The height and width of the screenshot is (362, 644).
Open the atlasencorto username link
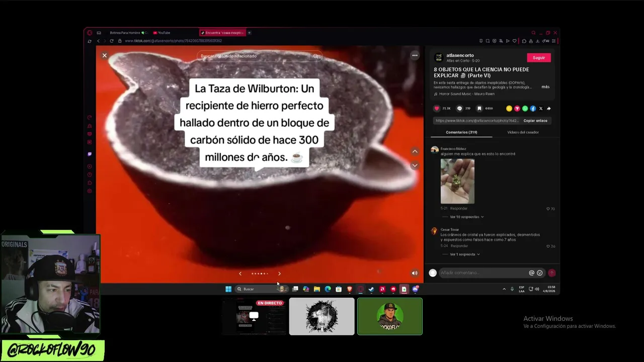460,55
